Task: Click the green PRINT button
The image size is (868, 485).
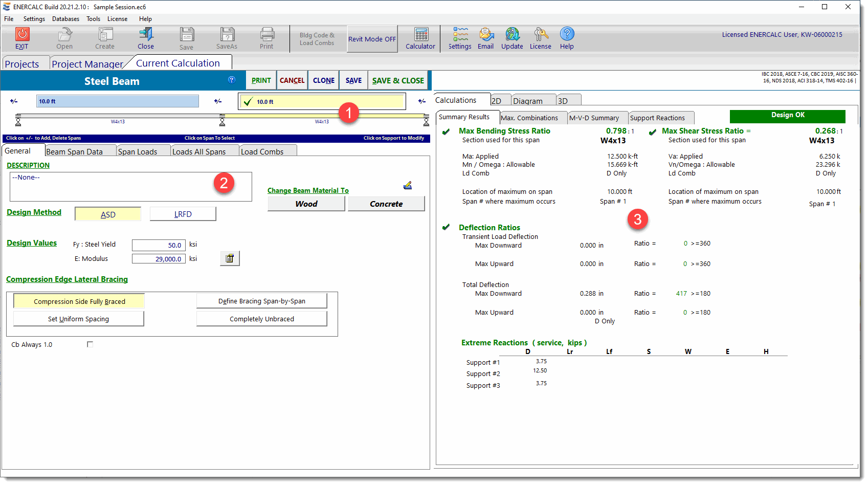Action: (261, 80)
